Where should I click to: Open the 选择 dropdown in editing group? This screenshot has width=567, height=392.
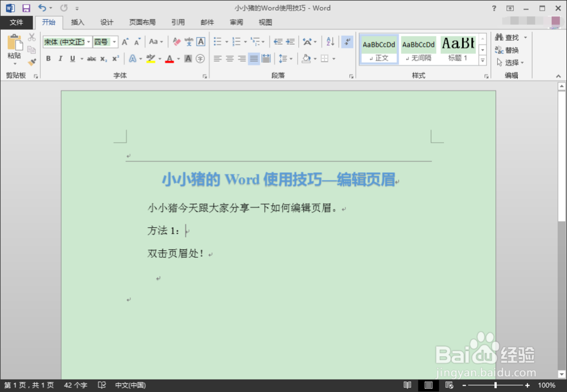click(x=510, y=62)
